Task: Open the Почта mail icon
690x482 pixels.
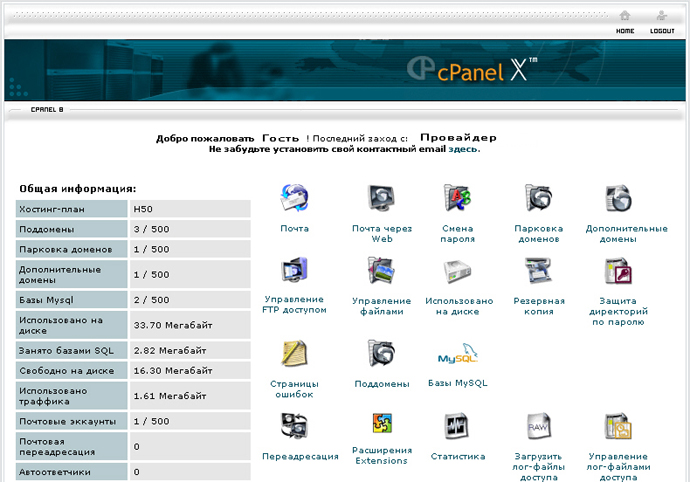Action: click(294, 200)
